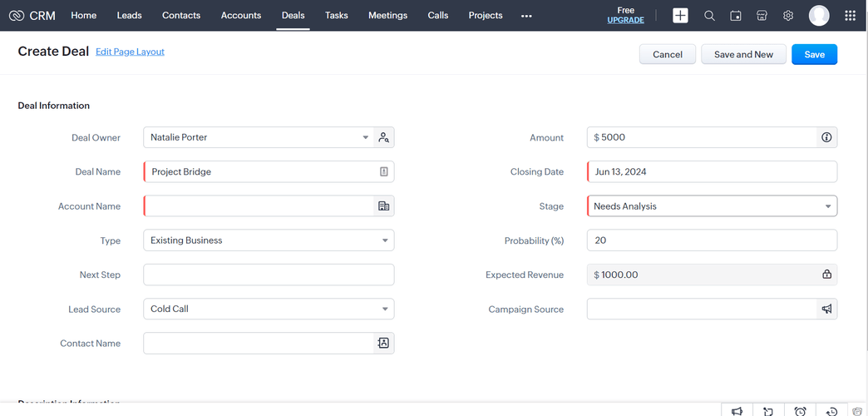Click the icon inside Deal Name field
Image resolution: width=868 pixels, height=416 pixels.
tap(383, 171)
